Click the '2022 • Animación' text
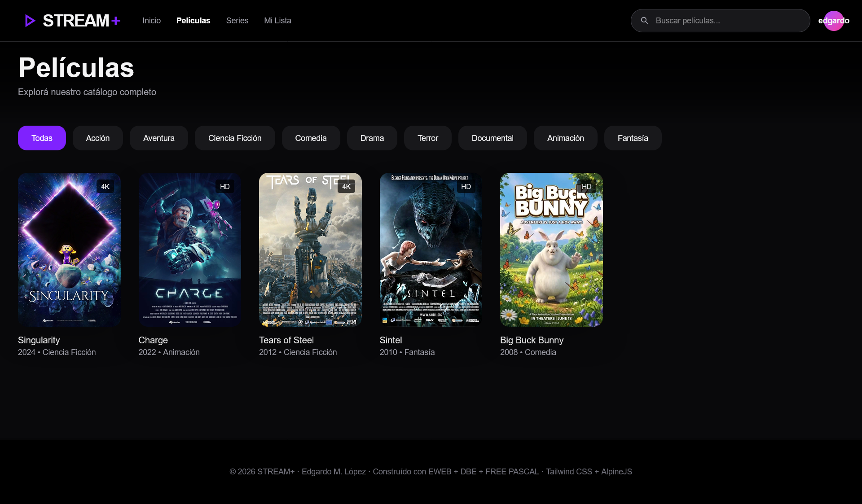This screenshot has width=862, height=504. (x=169, y=352)
